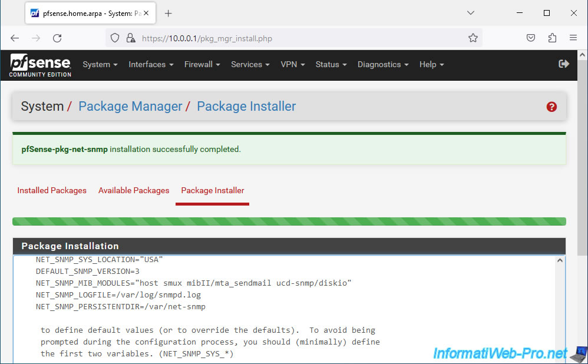The width and height of the screenshot is (588, 364).
Task: Click the address bar URL field
Action: click(x=292, y=38)
